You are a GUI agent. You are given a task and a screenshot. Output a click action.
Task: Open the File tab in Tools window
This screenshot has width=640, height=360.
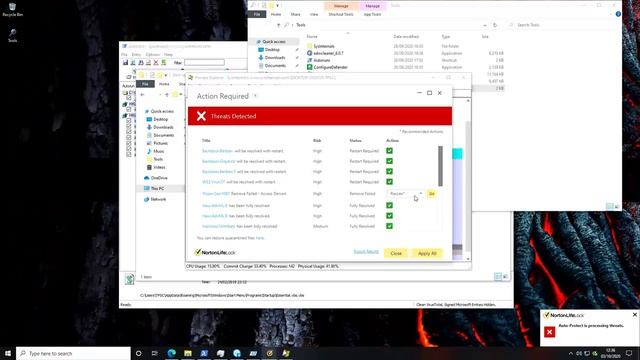[x=257, y=14]
